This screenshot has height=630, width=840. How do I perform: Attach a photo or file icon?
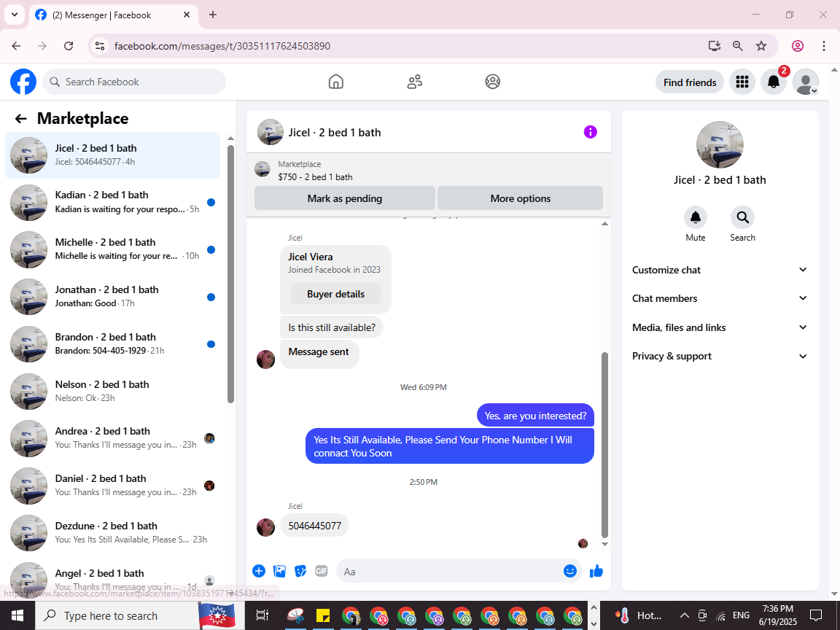(280, 571)
